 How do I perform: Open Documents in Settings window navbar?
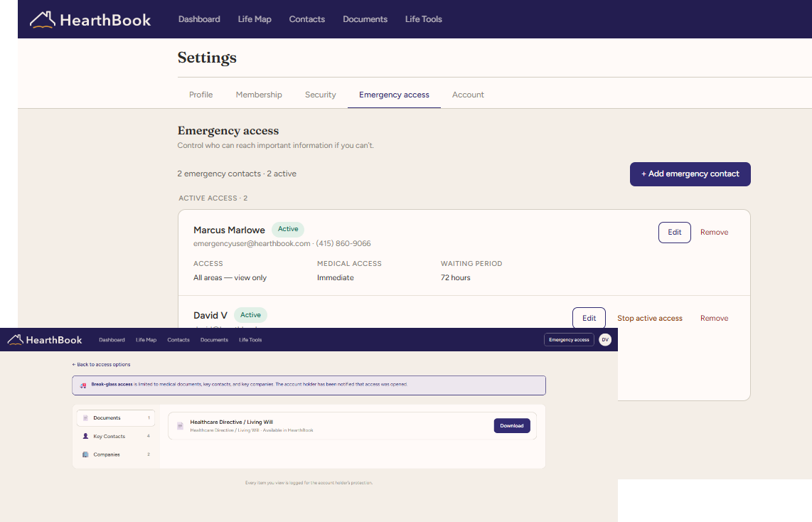click(365, 19)
